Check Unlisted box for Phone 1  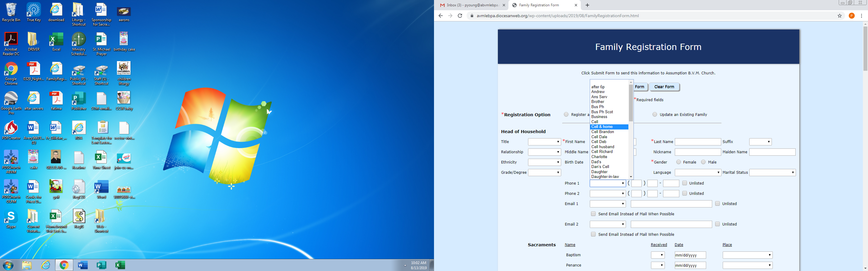coord(685,183)
